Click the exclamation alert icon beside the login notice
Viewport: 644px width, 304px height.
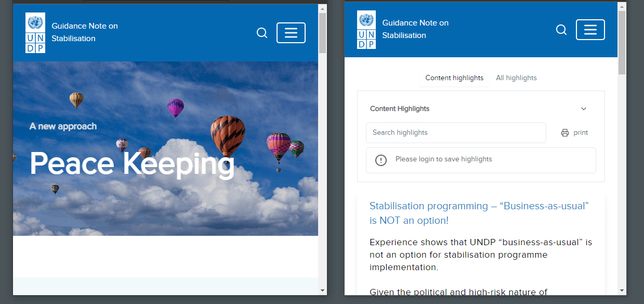[381, 160]
